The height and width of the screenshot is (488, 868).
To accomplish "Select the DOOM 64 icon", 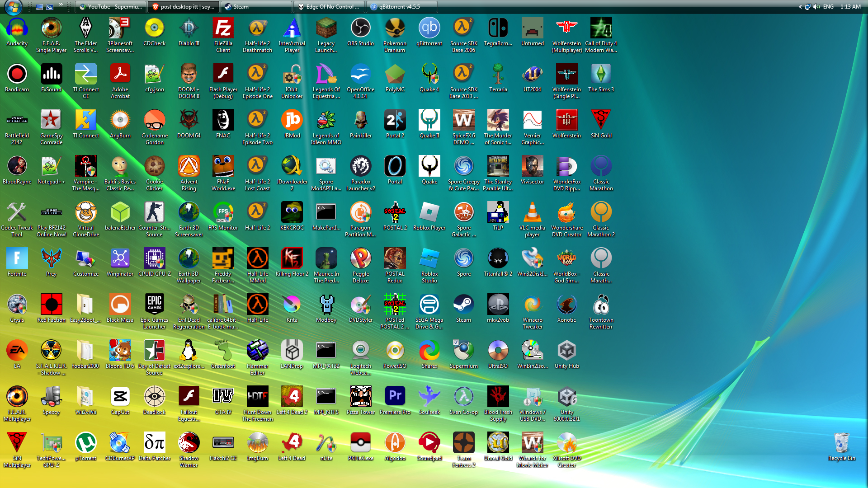I will pos(189,125).
